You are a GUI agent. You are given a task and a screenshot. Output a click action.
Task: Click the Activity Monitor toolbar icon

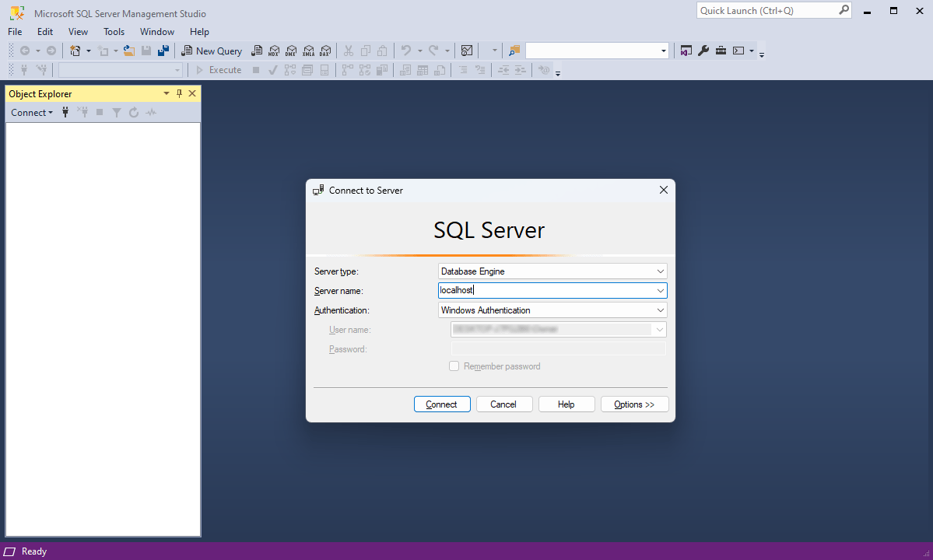tap(467, 51)
